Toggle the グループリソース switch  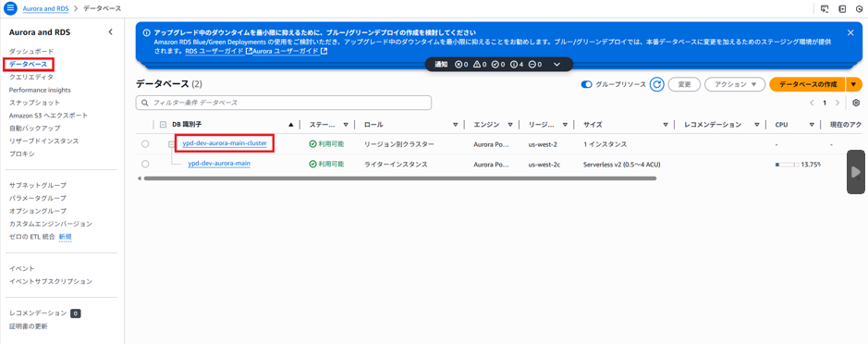(587, 84)
